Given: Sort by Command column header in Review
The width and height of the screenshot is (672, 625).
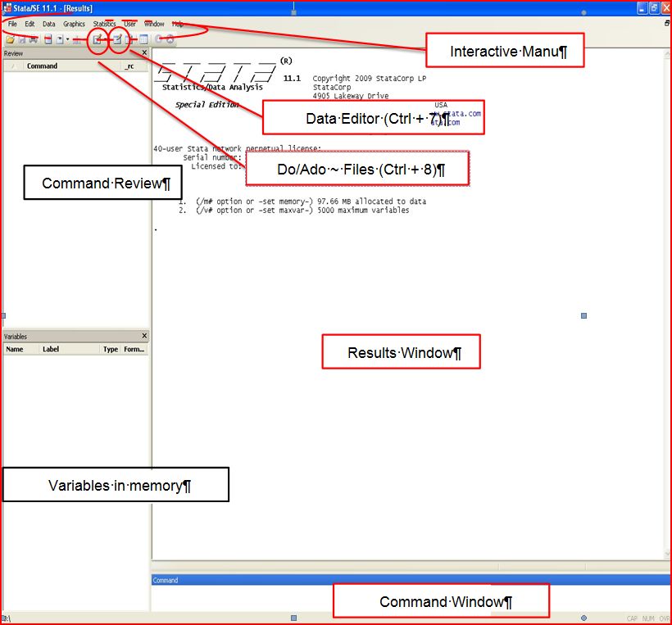Looking at the screenshot, I should 70,66.
